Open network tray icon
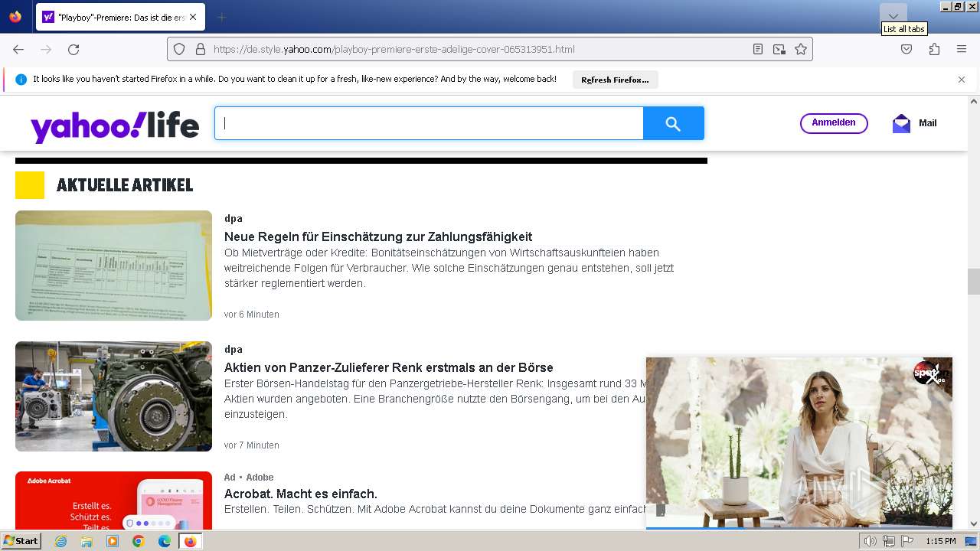Viewport: 980px width, 551px height. pos(888,541)
